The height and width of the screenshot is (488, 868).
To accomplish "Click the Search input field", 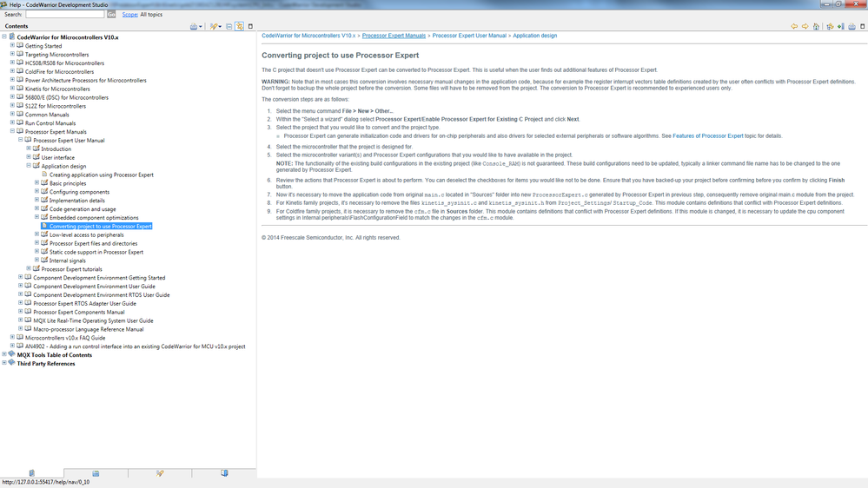I will pyautogui.click(x=65, y=15).
